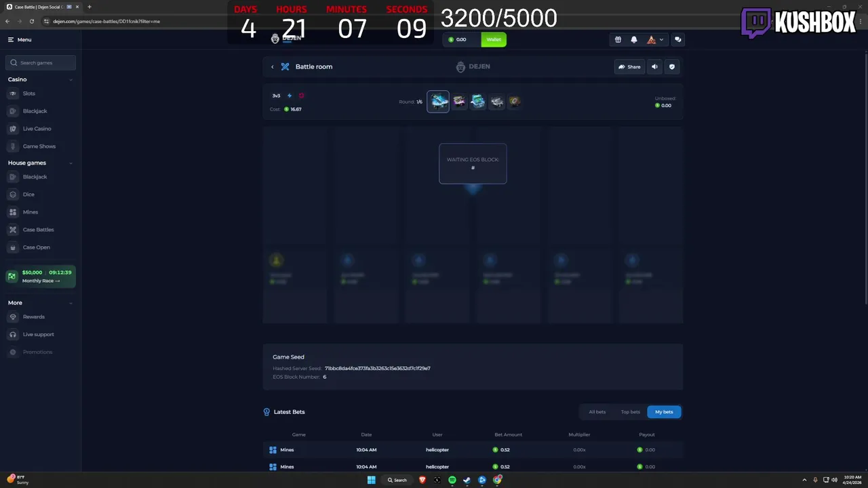Click the Mines grid icon in sidebar
Viewport: 868px width, 488px height.
pos(13,212)
